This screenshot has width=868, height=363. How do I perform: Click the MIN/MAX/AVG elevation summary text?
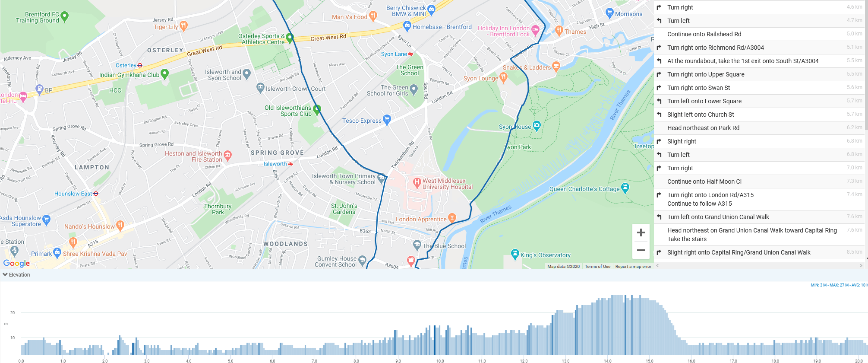(x=839, y=285)
